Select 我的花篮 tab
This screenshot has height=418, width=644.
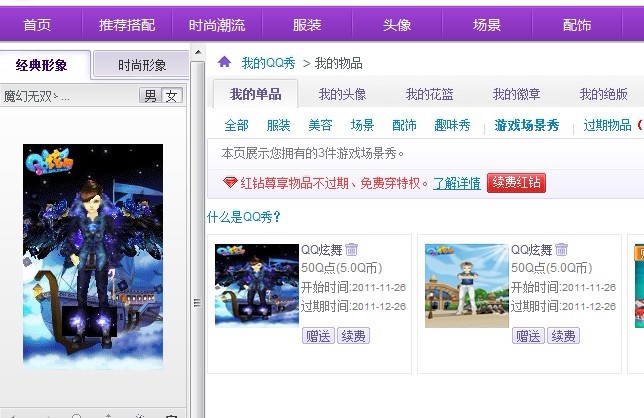click(x=429, y=94)
